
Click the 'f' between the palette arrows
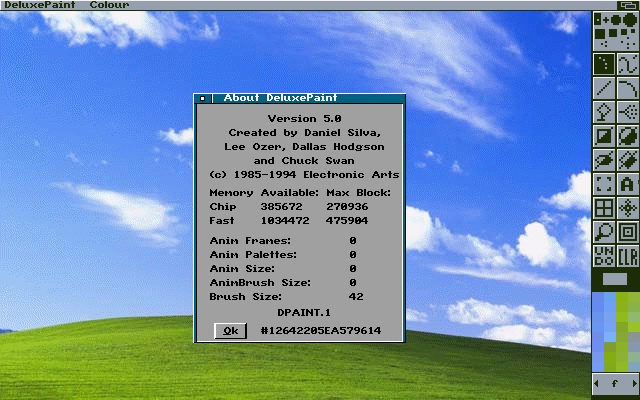coord(615,383)
